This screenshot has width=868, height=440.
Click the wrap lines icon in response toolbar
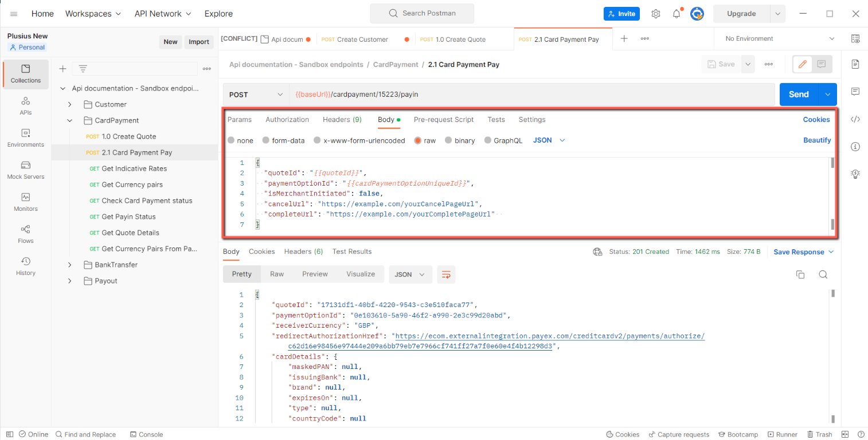(445, 274)
